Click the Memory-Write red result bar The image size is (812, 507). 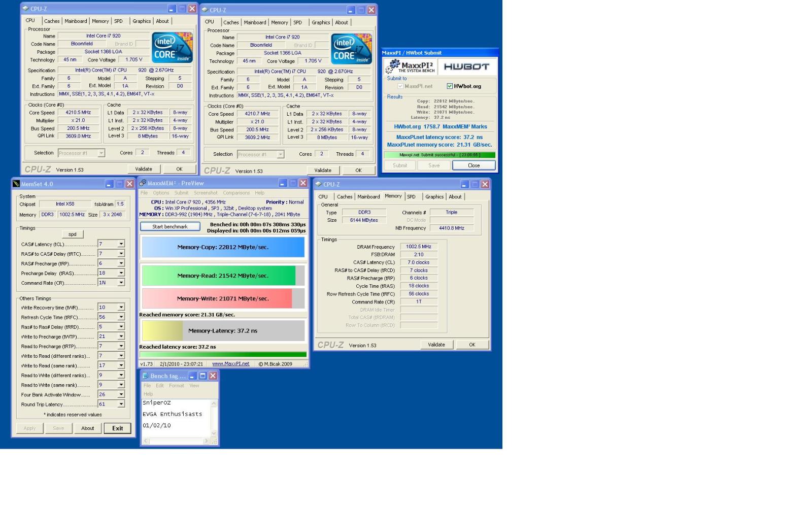coord(217,298)
